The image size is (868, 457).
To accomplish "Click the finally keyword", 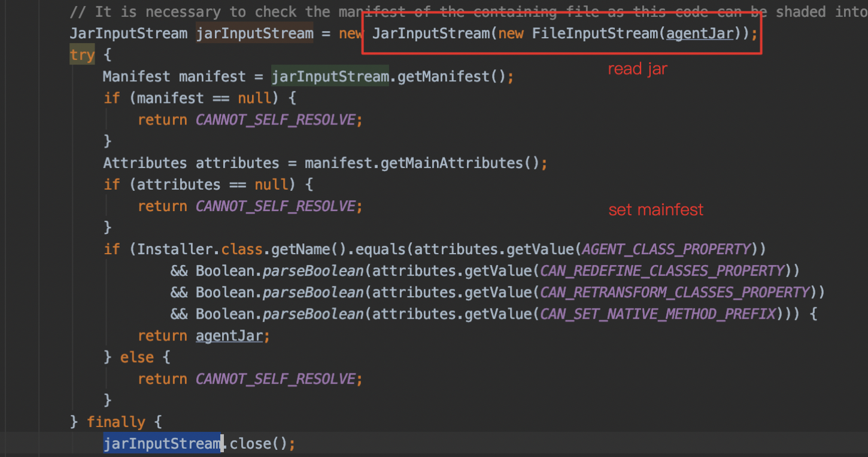I will (116, 422).
